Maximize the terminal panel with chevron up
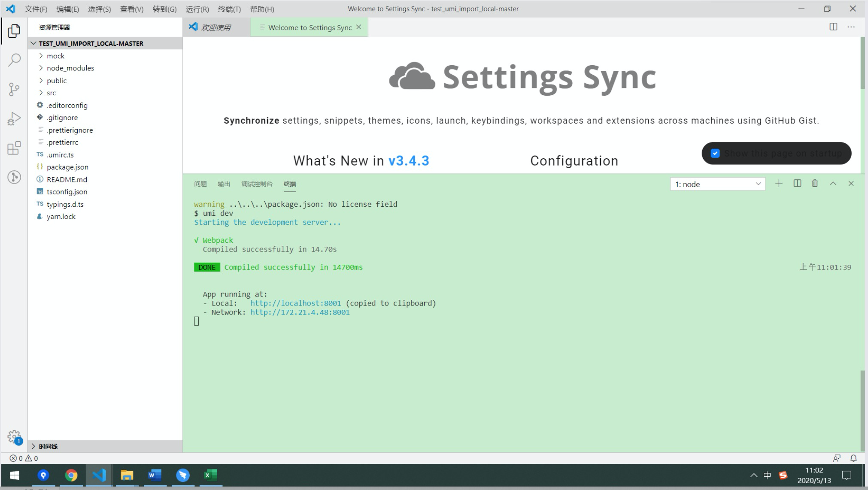Viewport: 868px width, 490px height. pos(833,184)
